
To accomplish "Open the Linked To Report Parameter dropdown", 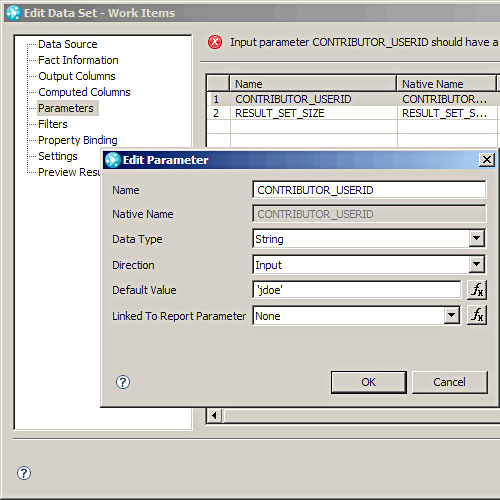I will pyautogui.click(x=452, y=315).
